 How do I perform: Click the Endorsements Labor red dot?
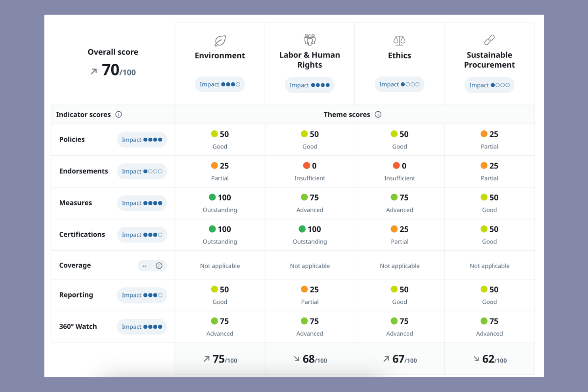[307, 166]
